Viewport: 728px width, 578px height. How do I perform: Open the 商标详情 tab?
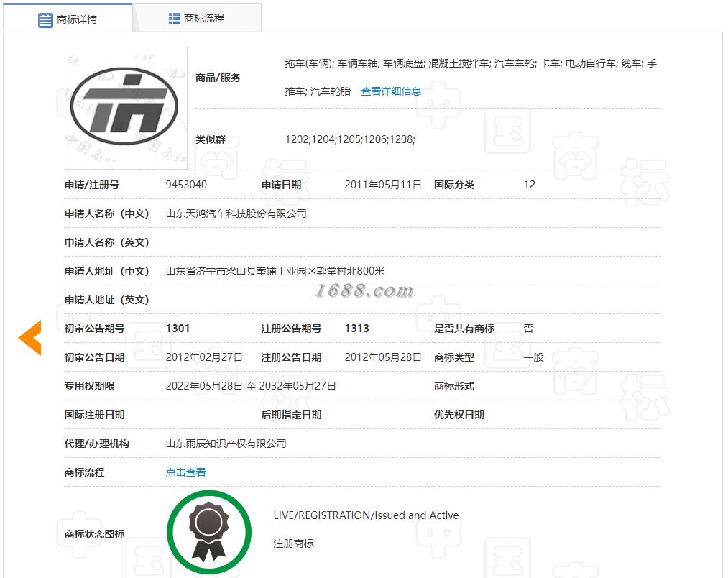tap(68, 19)
